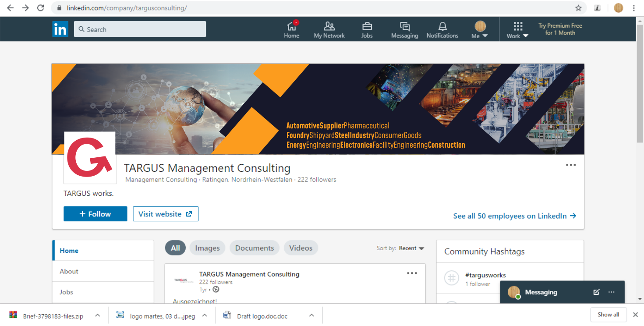The image size is (644, 326).
Task: Close the downloads bar
Action: pyautogui.click(x=635, y=315)
